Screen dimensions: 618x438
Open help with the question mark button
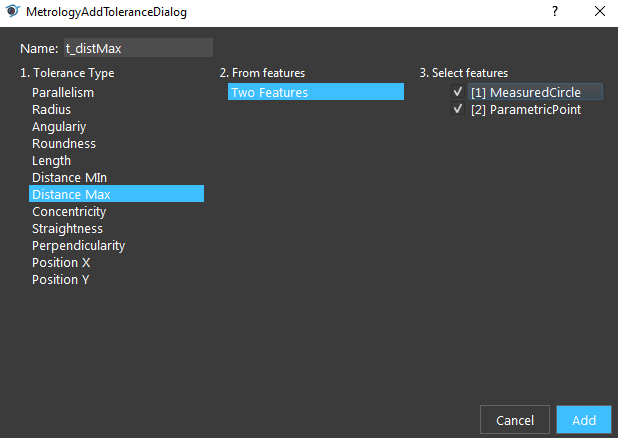click(x=555, y=11)
